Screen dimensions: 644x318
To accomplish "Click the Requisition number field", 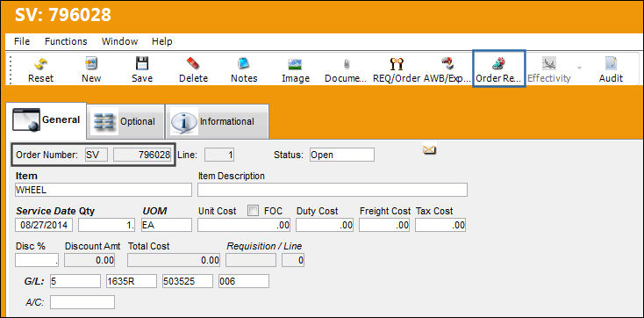I will click(251, 260).
